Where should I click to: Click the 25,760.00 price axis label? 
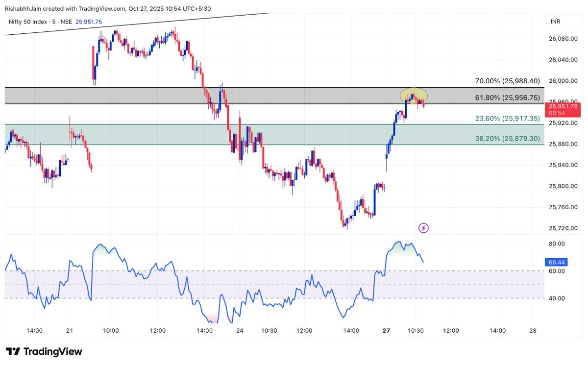[x=563, y=207]
